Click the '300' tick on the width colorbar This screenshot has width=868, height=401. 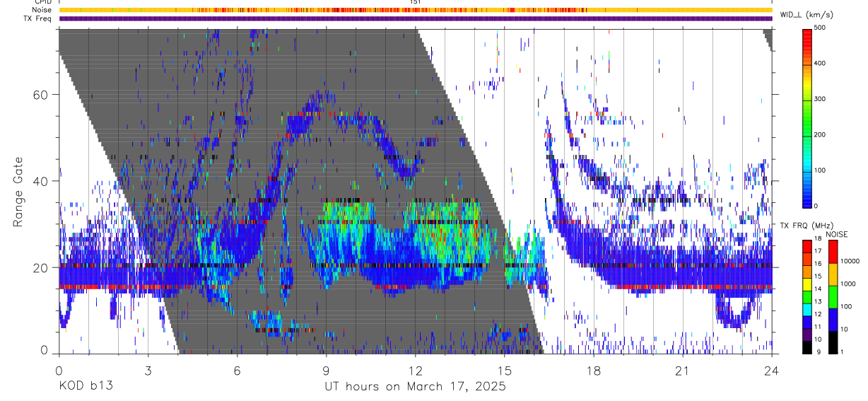click(x=821, y=99)
